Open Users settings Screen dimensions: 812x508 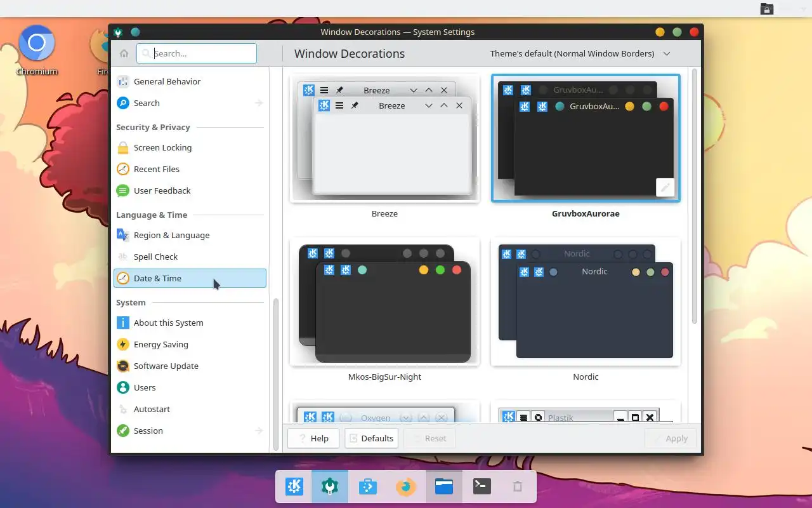(x=190, y=387)
